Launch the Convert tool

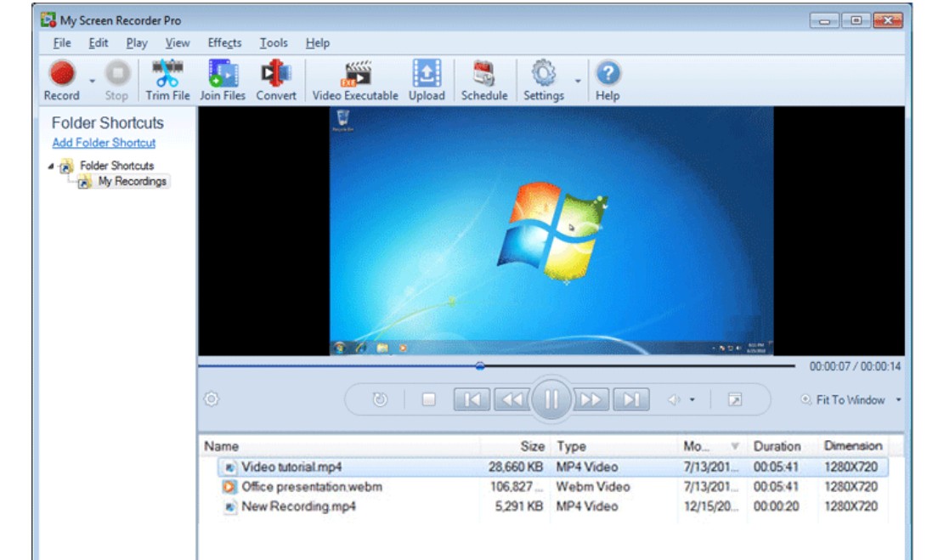pos(276,81)
